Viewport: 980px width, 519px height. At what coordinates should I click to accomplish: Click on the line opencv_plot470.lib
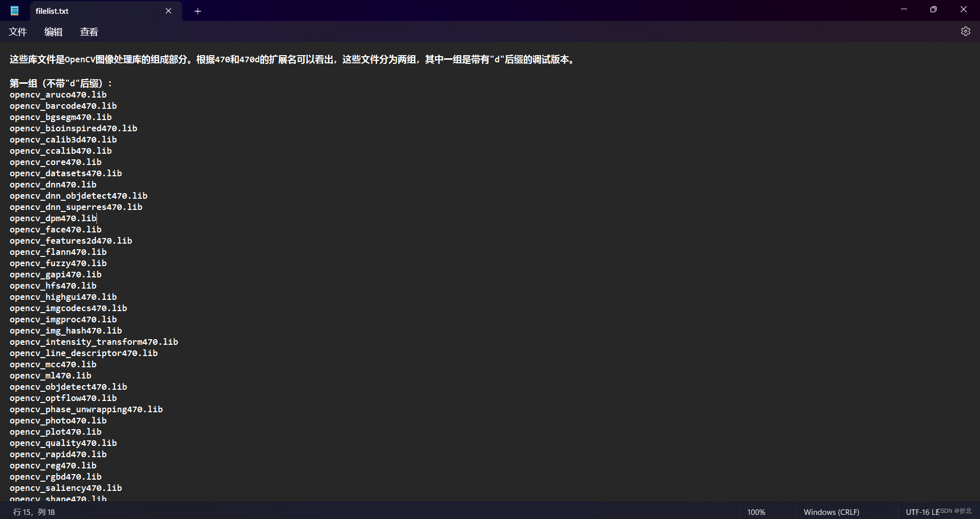coord(56,432)
